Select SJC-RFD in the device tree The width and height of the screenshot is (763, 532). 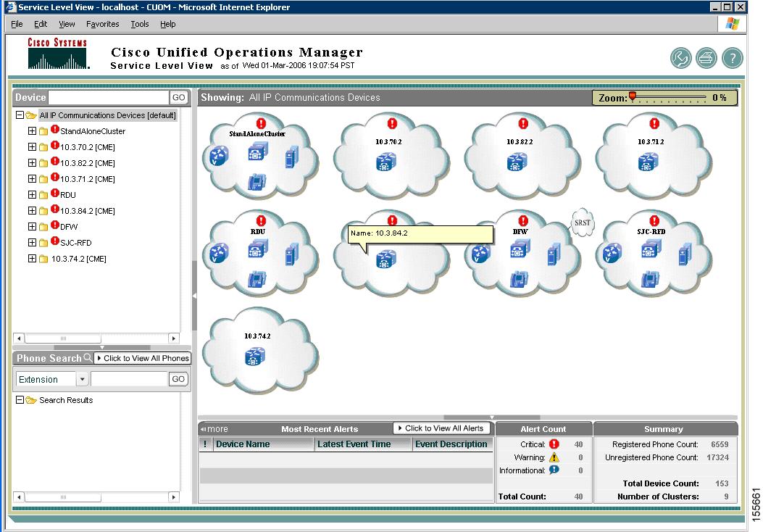[76, 242]
